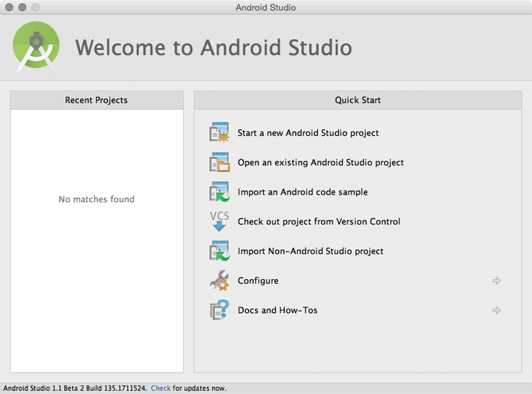532x394 pixels.
Task: Expand the Configure submenu arrow
Action: [496, 281]
